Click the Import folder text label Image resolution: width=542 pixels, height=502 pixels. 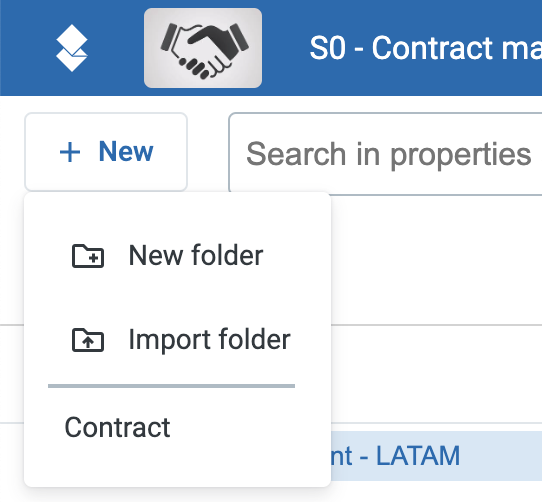[x=209, y=340]
